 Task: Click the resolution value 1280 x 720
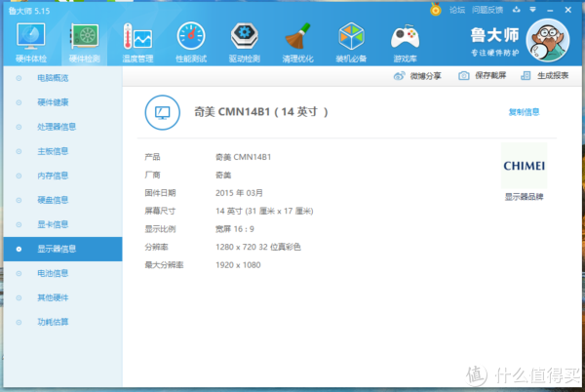pyautogui.click(x=257, y=247)
